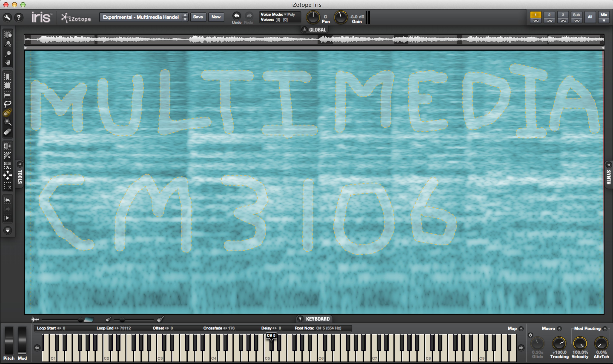The width and height of the screenshot is (613, 364).
Task: Switch to sample 1 tab
Action: pyautogui.click(x=536, y=15)
